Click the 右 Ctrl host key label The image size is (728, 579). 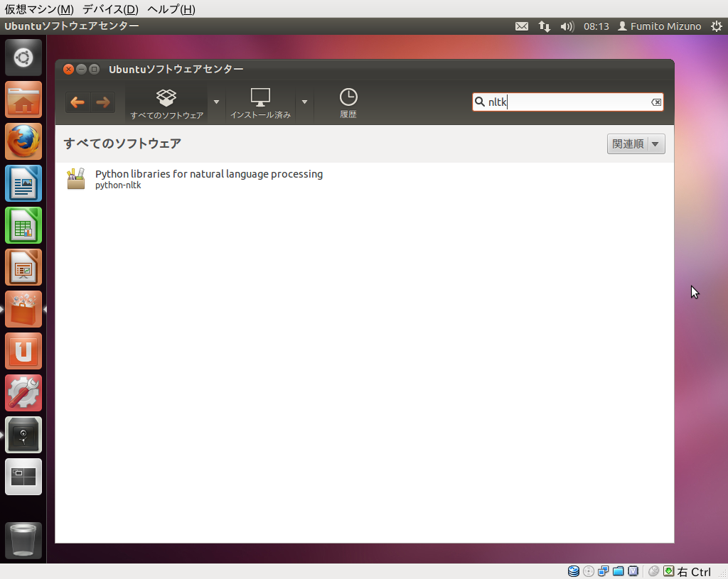[694, 572]
